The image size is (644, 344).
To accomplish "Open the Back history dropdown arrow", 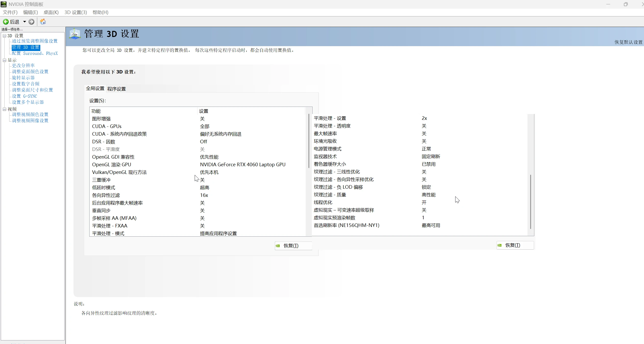I will [x=24, y=22].
